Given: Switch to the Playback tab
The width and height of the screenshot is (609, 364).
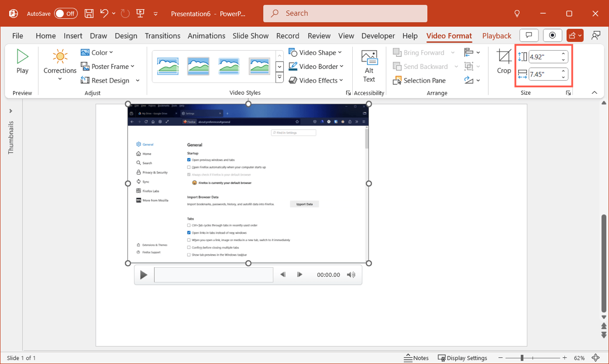Looking at the screenshot, I should coord(497,36).
